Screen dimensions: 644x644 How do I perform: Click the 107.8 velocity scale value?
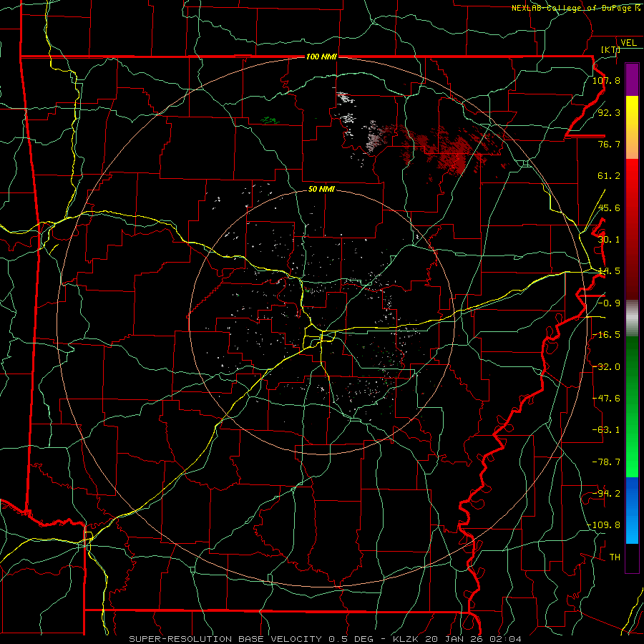[x=606, y=80]
